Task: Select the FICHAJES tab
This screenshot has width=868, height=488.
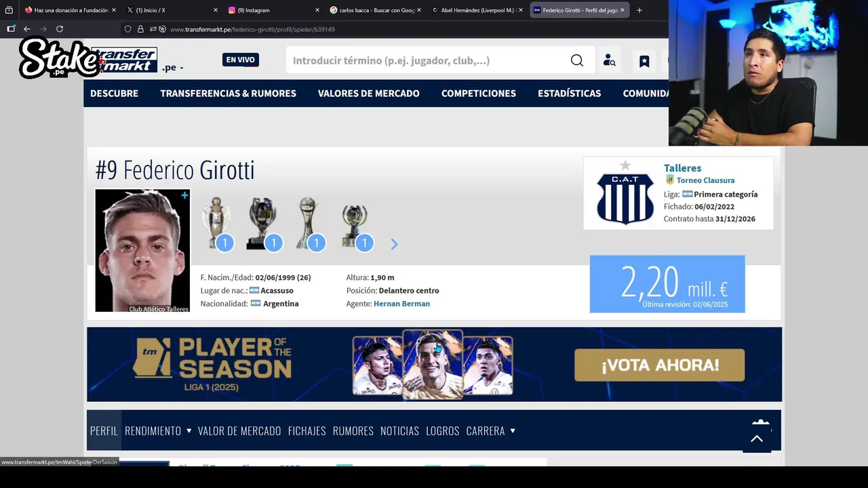Action: pyautogui.click(x=307, y=431)
